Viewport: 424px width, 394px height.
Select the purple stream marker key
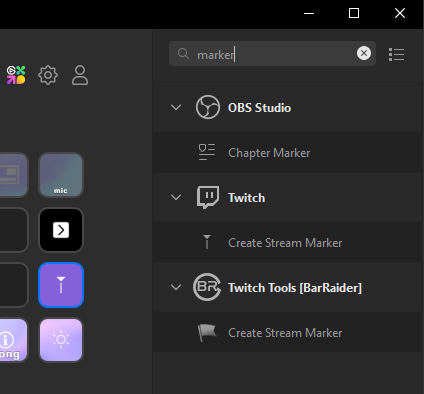(61, 285)
